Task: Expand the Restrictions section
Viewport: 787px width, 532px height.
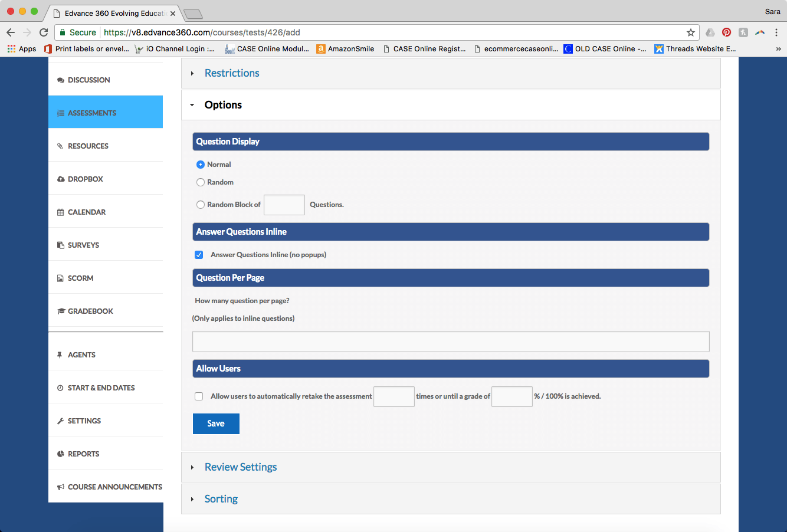Action: tap(232, 73)
